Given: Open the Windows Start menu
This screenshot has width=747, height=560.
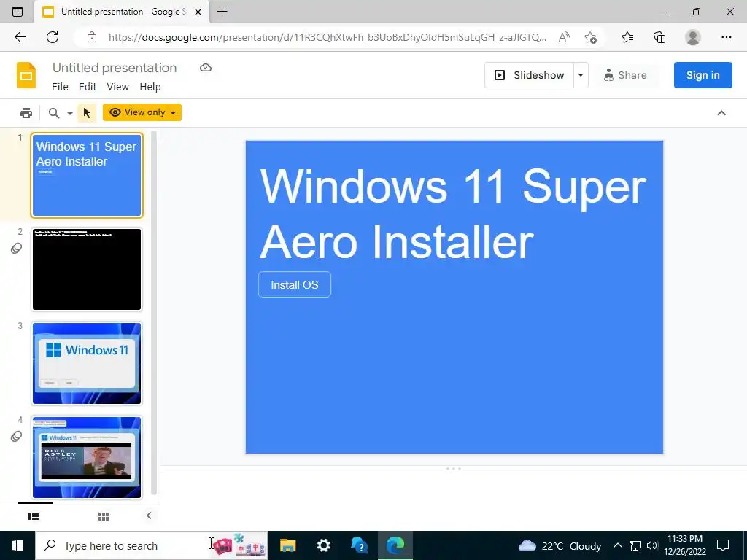Looking at the screenshot, I should click(18, 545).
